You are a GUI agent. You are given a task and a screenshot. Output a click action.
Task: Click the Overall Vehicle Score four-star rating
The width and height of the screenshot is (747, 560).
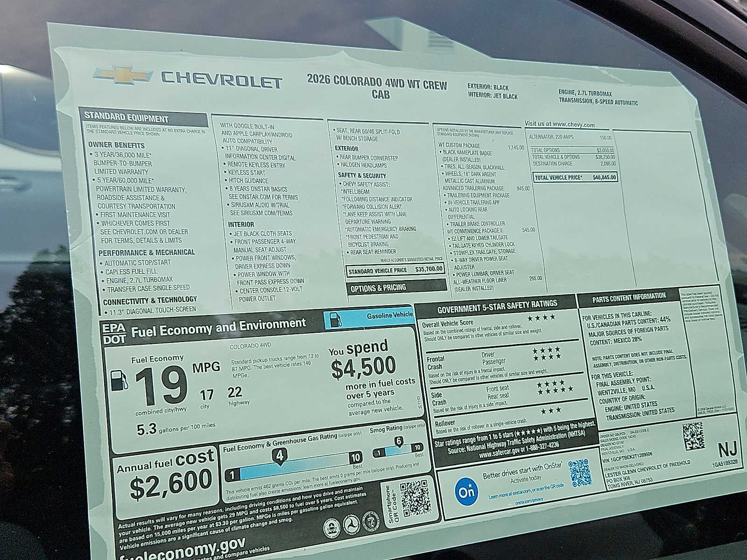tap(541, 317)
